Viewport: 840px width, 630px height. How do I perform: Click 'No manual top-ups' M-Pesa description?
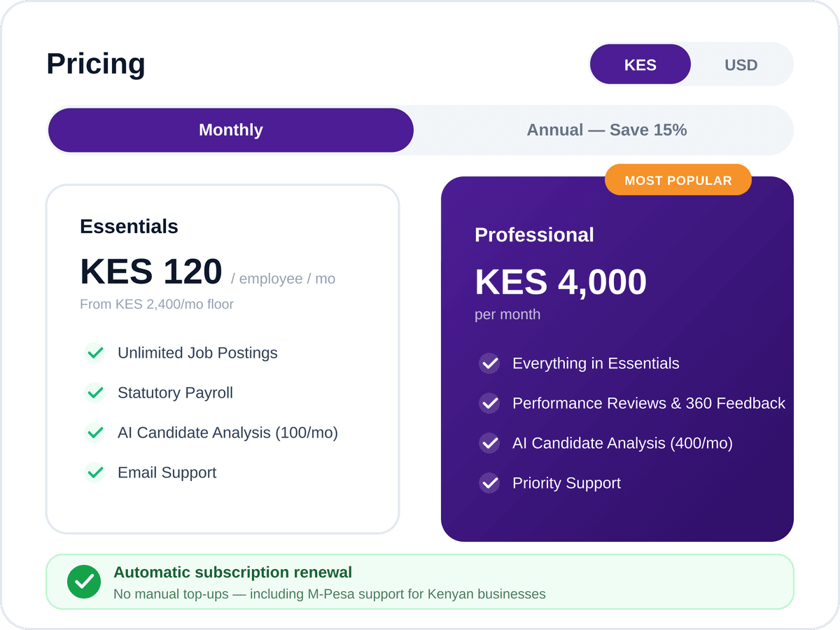tap(329, 594)
